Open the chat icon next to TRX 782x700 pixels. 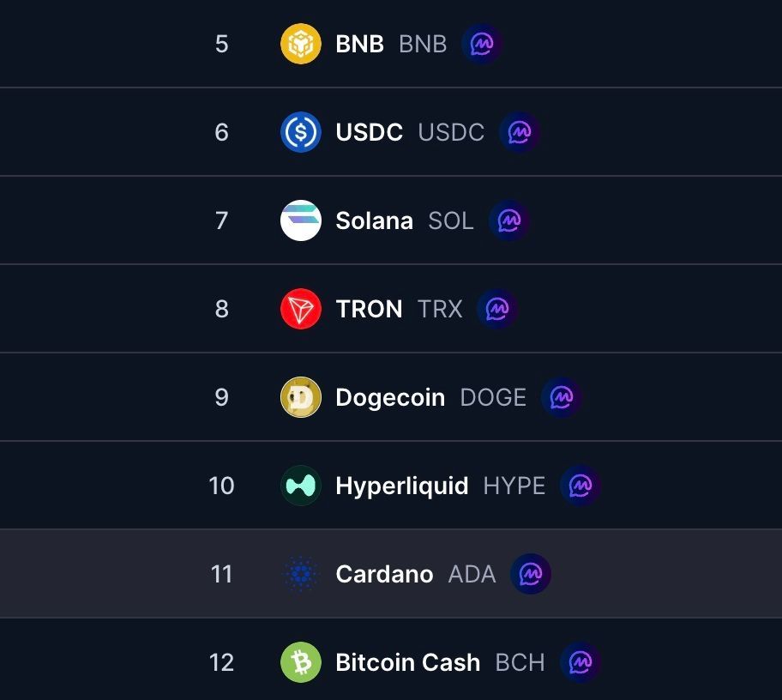pyautogui.click(x=497, y=309)
